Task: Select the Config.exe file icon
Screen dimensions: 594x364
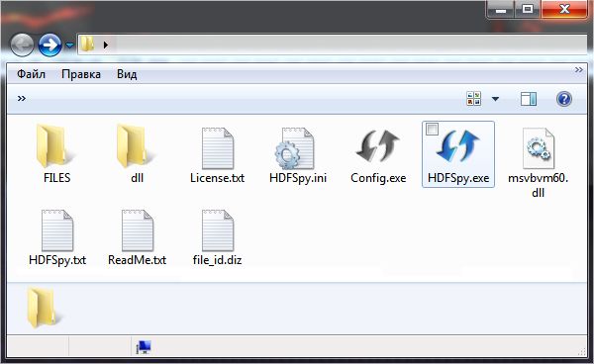Action: tap(378, 146)
